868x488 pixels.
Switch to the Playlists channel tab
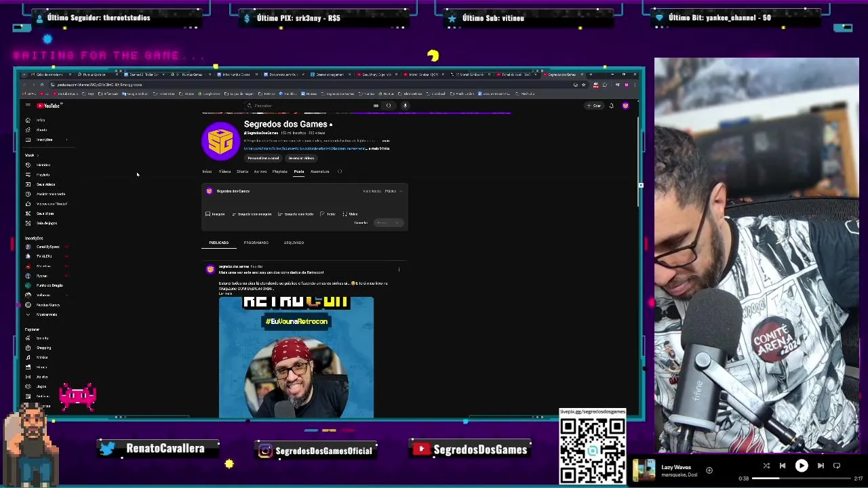coord(279,171)
